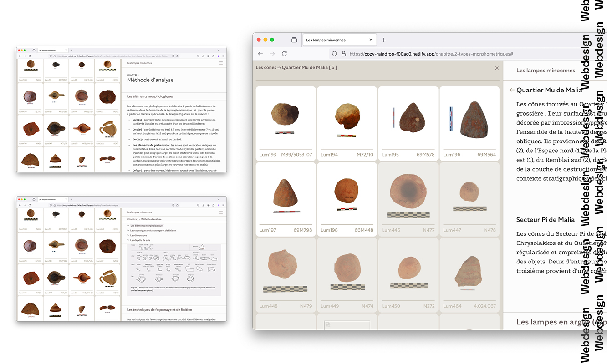Open the Lum292 lamp thumbnail in lower small window
This screenshot has width=607, height=364.
click(107, 279)
